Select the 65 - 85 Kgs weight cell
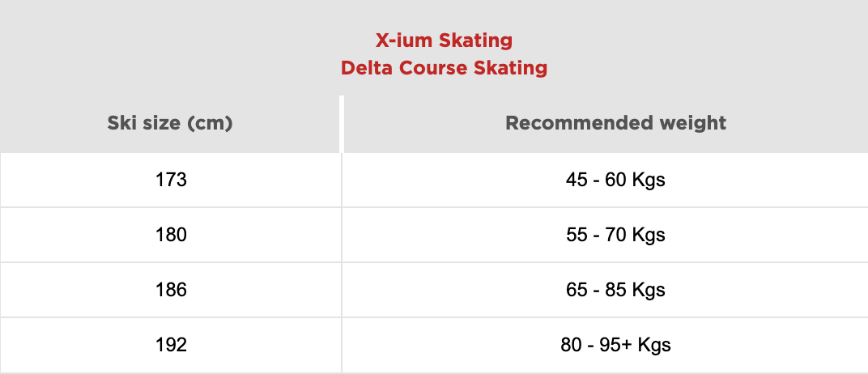The width and height of the screenshot is (868, 374). pyautogui.click(x=615, y=290)
